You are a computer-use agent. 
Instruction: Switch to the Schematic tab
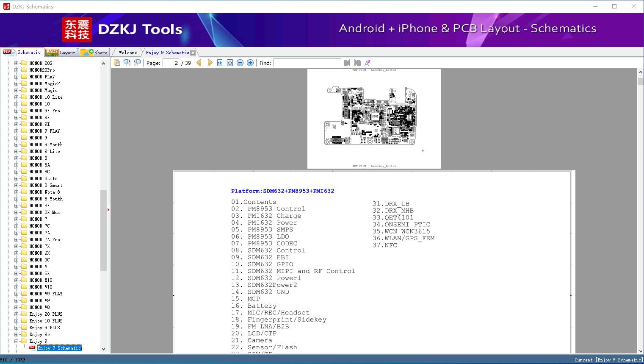(x=22, y=52)
